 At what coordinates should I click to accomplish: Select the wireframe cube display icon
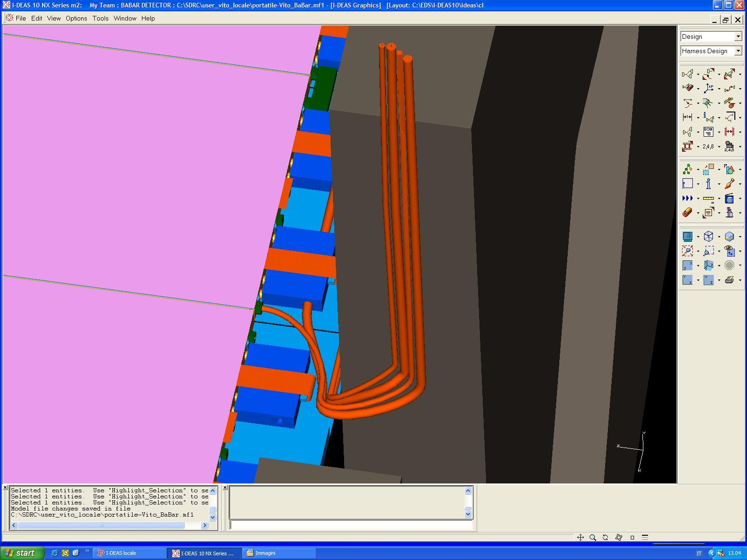pyautogui.click(x=708, y=237)
